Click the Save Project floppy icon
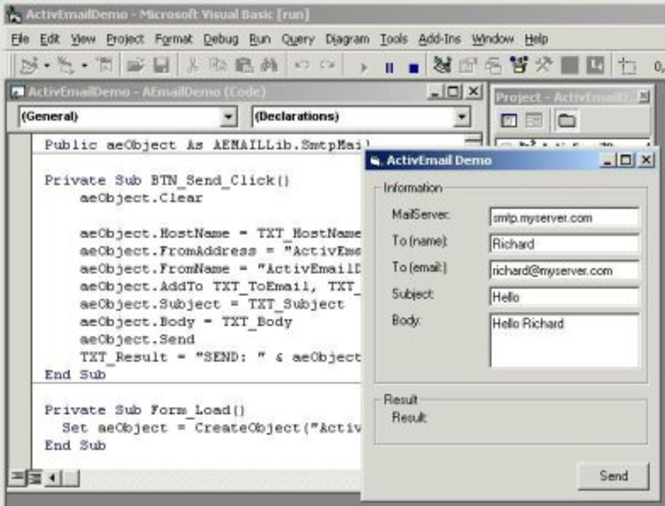This screenshot has width=665, height=506. [161, 66]
